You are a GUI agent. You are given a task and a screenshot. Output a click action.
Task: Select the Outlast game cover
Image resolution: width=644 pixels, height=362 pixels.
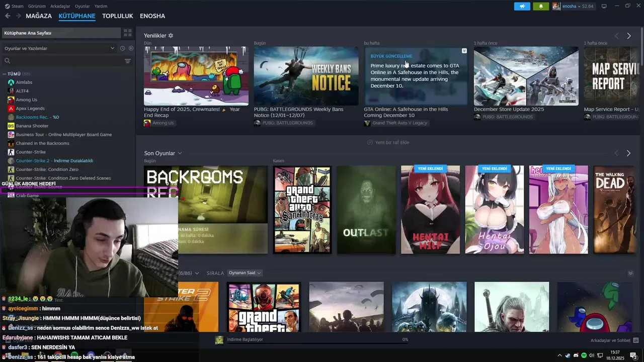click(x=366, y=210)
